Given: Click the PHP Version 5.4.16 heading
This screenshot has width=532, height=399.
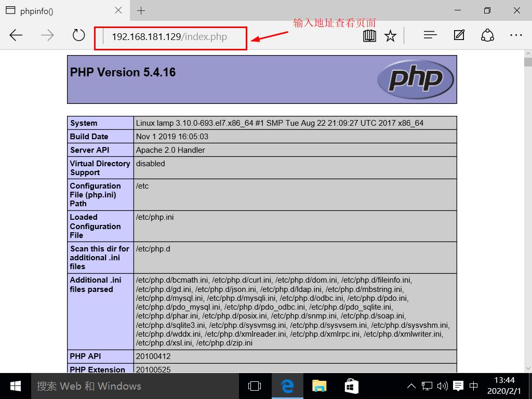Looking at the screenshot, I should coord(123,72).
